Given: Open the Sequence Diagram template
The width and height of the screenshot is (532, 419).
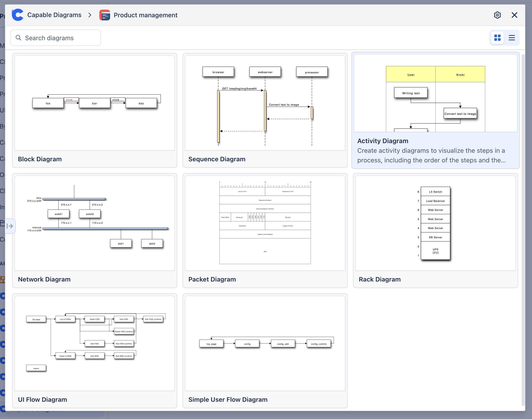Looking at the screenshot, I should [265, 110].
